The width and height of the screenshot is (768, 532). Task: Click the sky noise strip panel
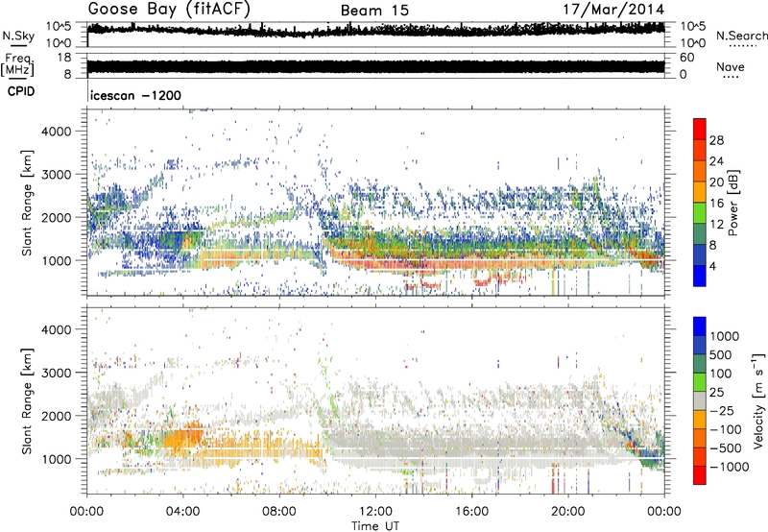[375, 35]
